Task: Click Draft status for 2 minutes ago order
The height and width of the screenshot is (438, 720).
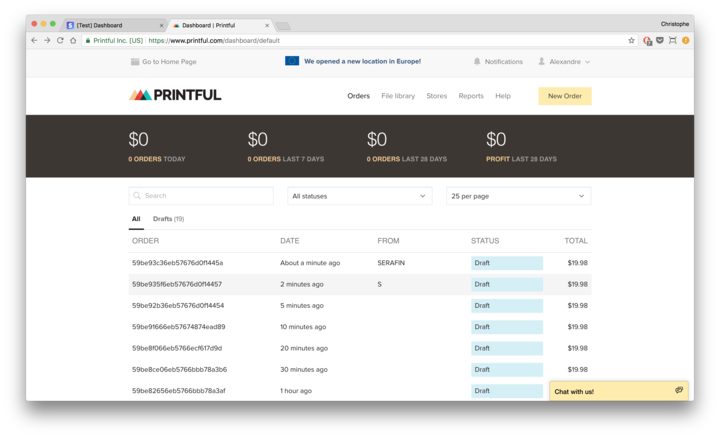Action: 507,284
